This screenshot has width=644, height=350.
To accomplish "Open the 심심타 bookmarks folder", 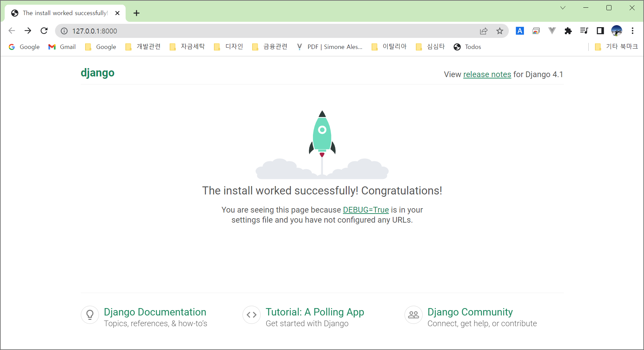I will coord(430,47).
